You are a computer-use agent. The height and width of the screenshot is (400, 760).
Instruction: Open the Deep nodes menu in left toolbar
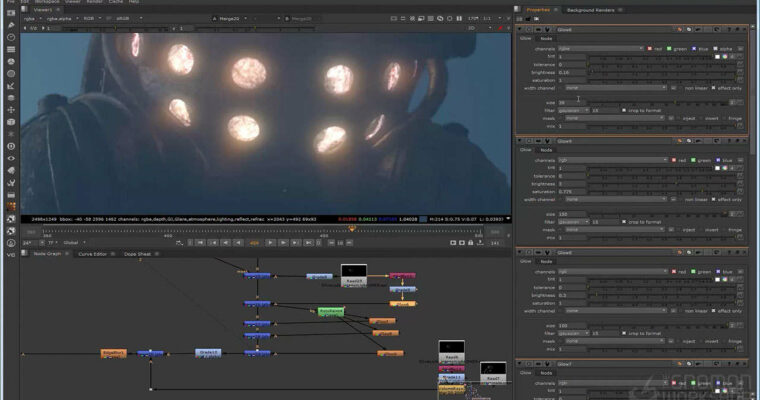tap(11, 146)
